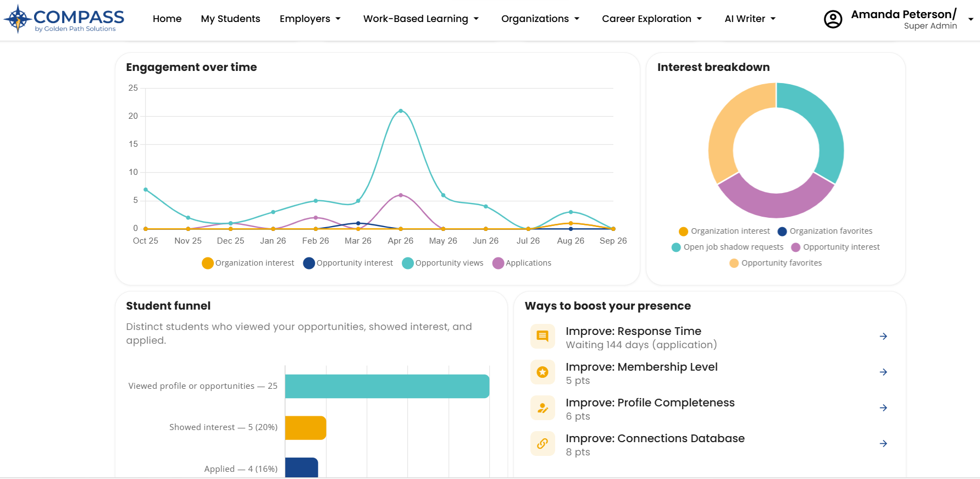Open the user profile avatar icon
The height and width of the screenshot is (479, 980).
[x=833, y=19]
